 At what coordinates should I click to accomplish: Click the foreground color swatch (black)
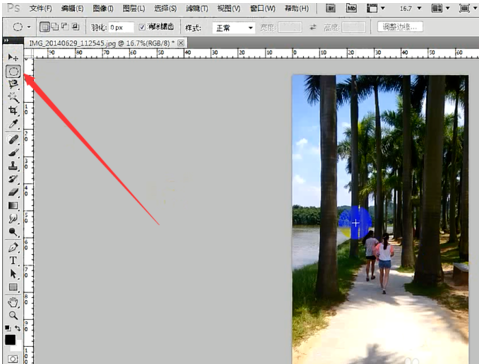pyautogui.click(x=10, y=340)
